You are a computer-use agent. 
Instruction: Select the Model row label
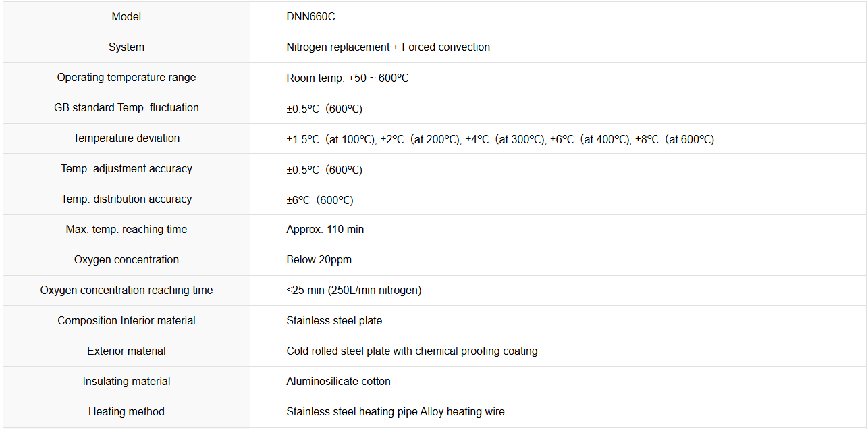[x=126, y=17]
